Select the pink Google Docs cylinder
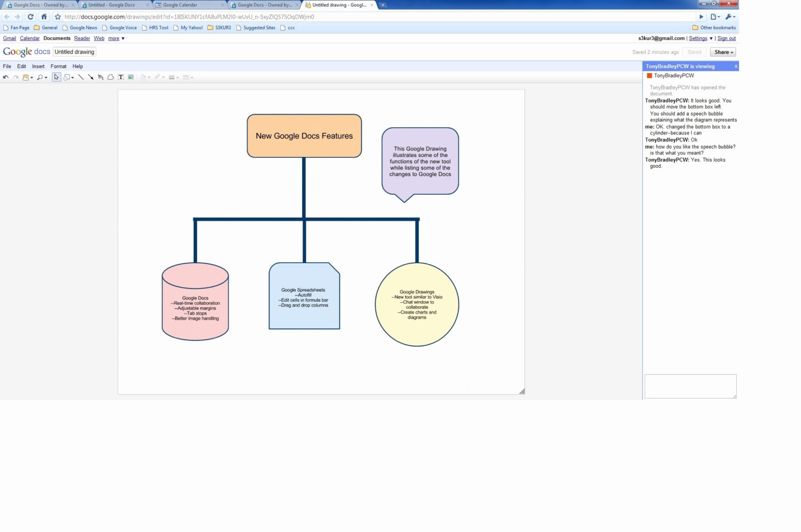 coord(195,302)
